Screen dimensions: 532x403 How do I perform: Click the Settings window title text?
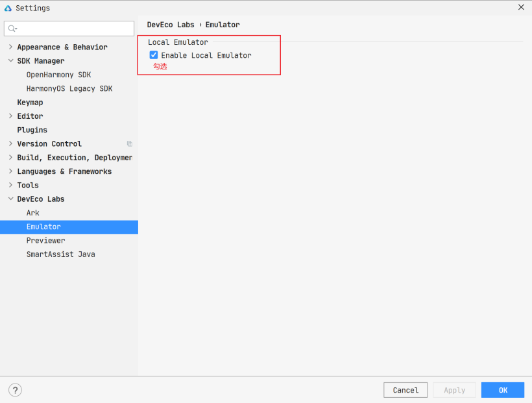(x=32, y=8)
